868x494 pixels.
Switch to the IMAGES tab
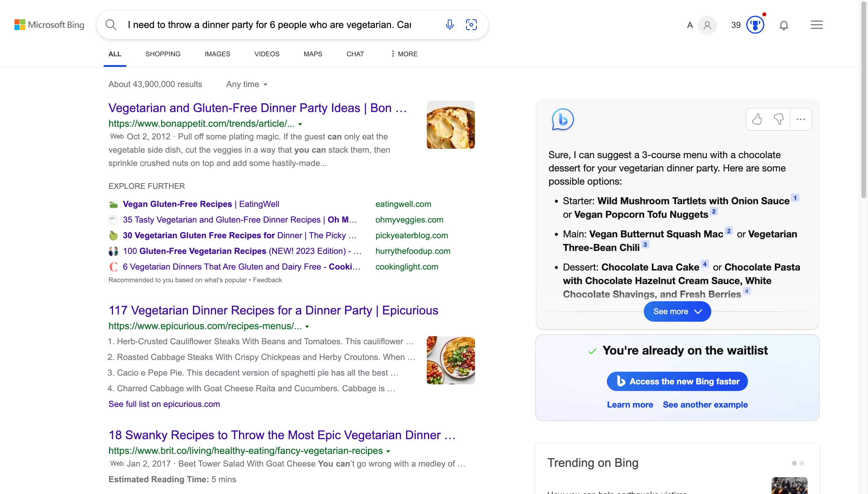(217, 54)
